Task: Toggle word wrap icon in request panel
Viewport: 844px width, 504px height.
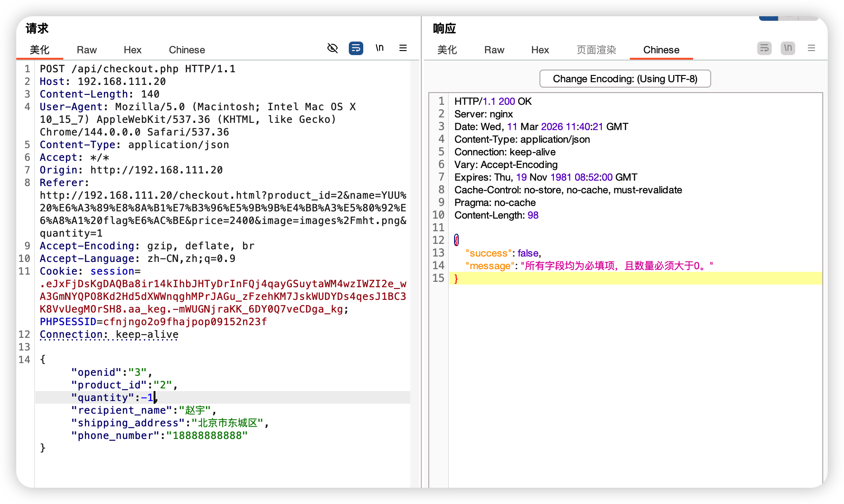Action: tap(356, 48)
